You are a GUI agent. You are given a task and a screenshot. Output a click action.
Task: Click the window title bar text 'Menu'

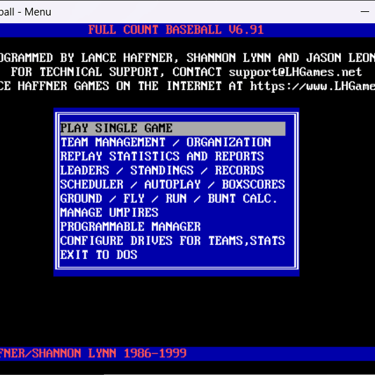[38, 12]
